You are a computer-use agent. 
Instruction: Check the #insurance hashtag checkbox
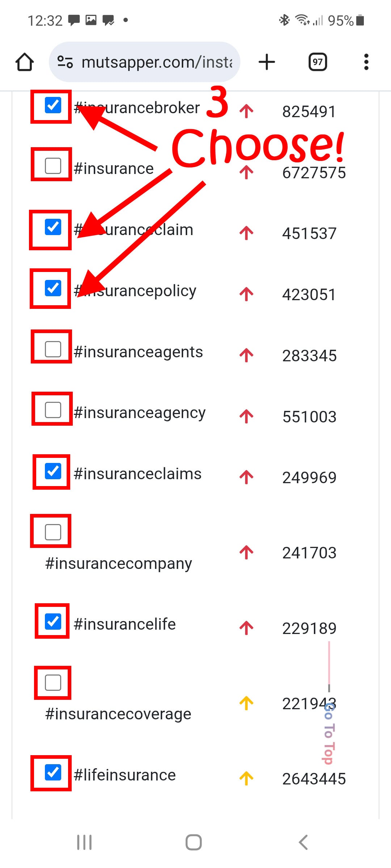pyautogui.click(x=53, y=166)
